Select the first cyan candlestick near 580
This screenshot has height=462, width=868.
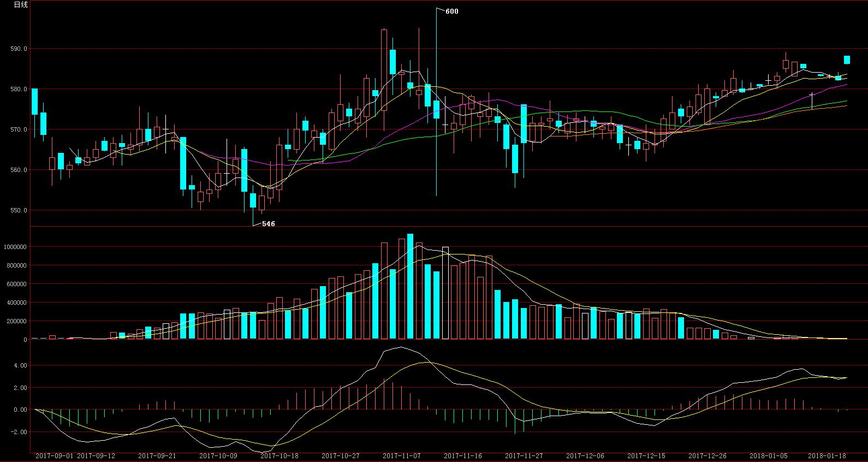35,102
